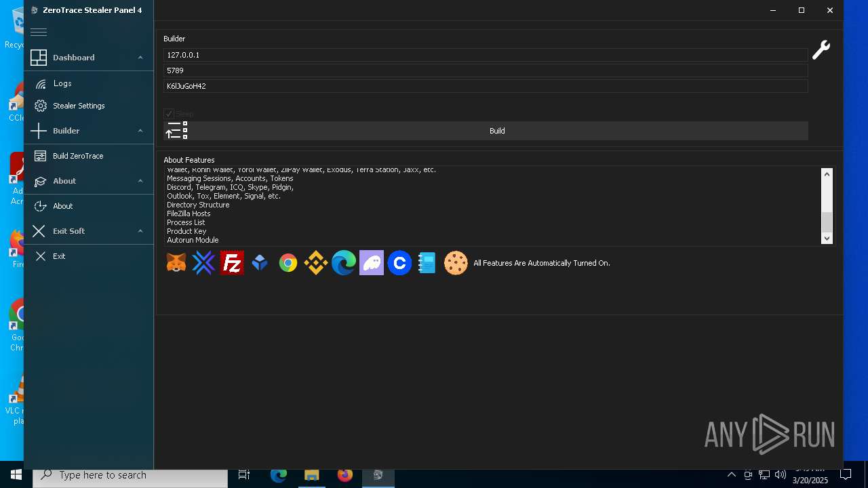Click the 'Autorun Module' line
The height and width of the screenshot is (488, 868).
click(x=193, y=240)
